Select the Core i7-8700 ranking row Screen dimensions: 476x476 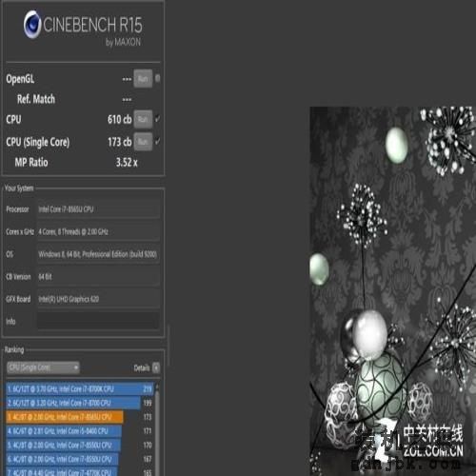pyautogui.click(x=79, y=403)
